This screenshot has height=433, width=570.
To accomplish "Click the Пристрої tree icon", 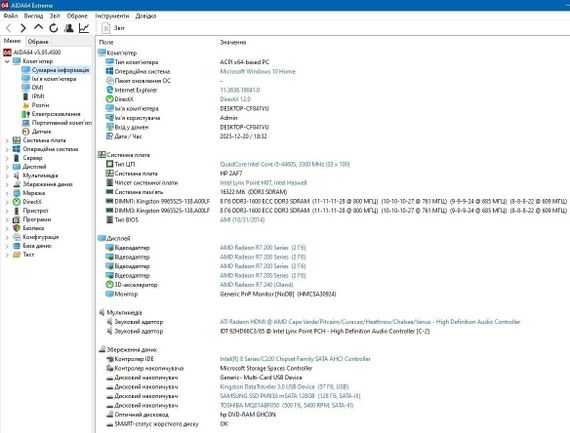I will point(16,211).
